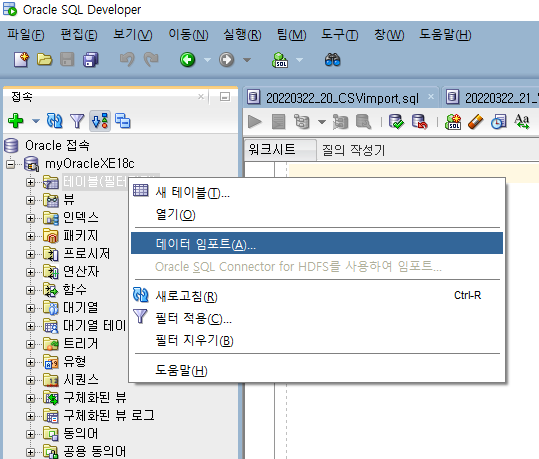Click the Redo arrow icon
The width and height of the screenshot is (539, 459).
pyautogui.click(x=151, y=60)
